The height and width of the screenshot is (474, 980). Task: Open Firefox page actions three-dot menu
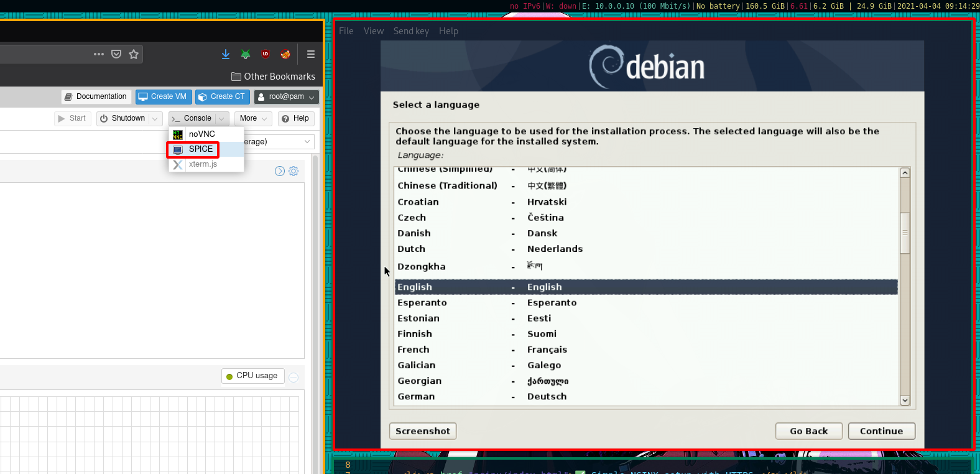click(x=99, y=54)
